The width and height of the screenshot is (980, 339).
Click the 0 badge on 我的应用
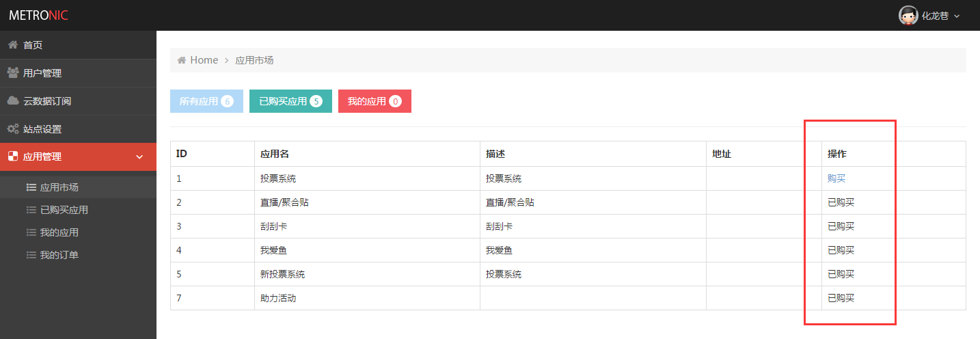pyautogui.click(x=395, y=101)
